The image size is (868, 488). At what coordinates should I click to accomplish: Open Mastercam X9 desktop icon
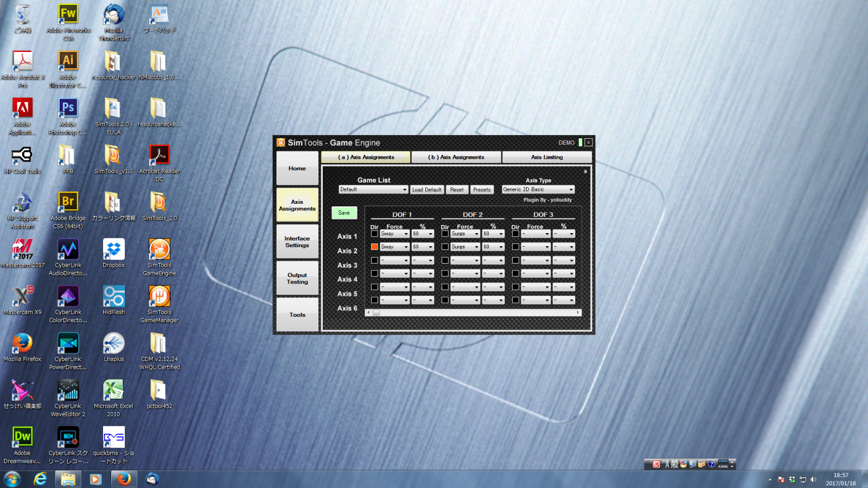(x=22, y=297)
